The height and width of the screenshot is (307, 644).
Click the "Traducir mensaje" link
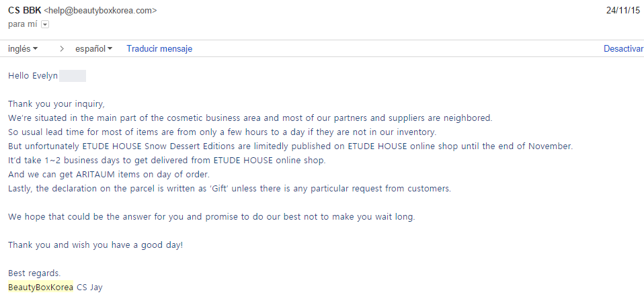click(x=159, y=49)
